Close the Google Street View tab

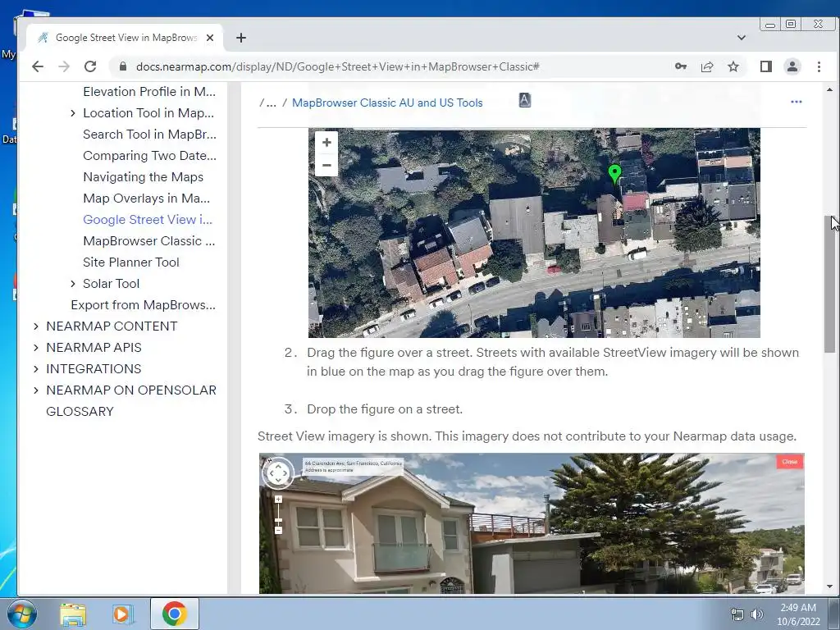coord(210,38)
